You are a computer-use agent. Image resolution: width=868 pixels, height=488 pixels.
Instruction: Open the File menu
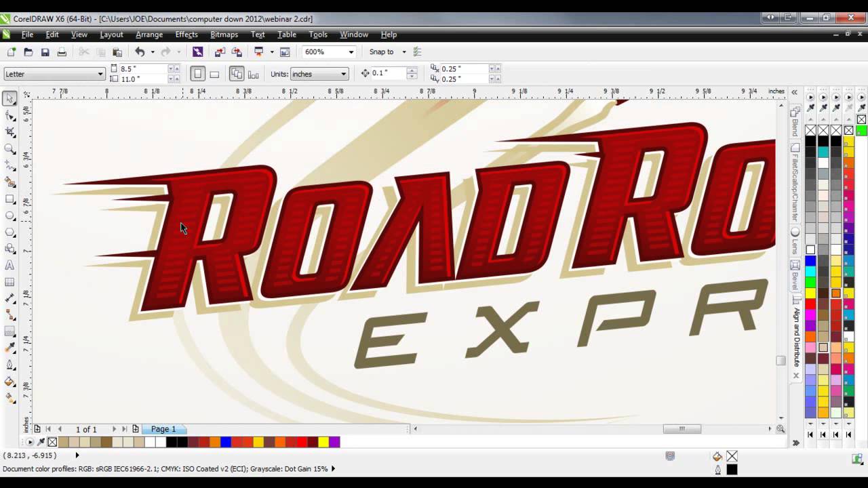tap(27, 35)
